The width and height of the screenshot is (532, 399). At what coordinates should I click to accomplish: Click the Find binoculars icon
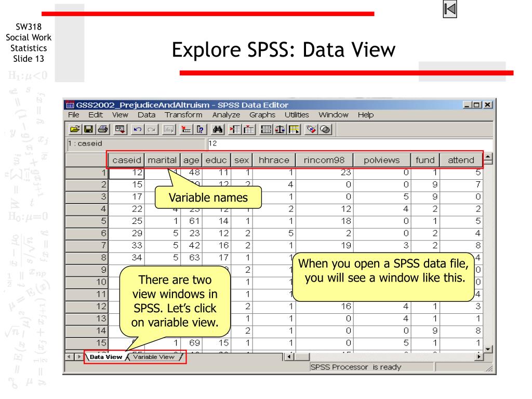tap(218, 129)
